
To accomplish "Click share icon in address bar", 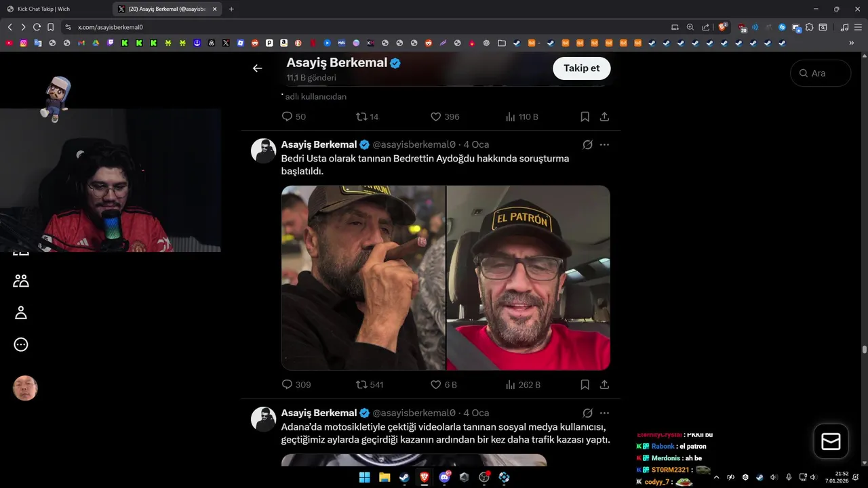I will pos(705,27).
